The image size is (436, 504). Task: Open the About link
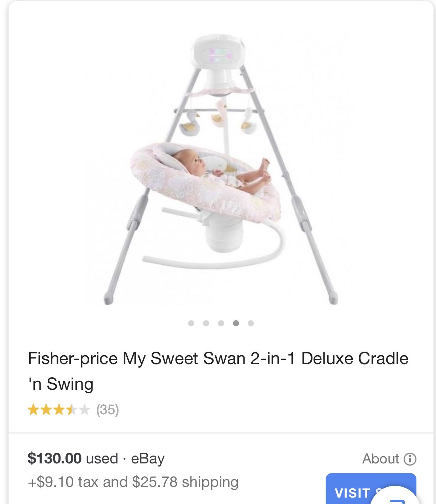pos(380,459)
